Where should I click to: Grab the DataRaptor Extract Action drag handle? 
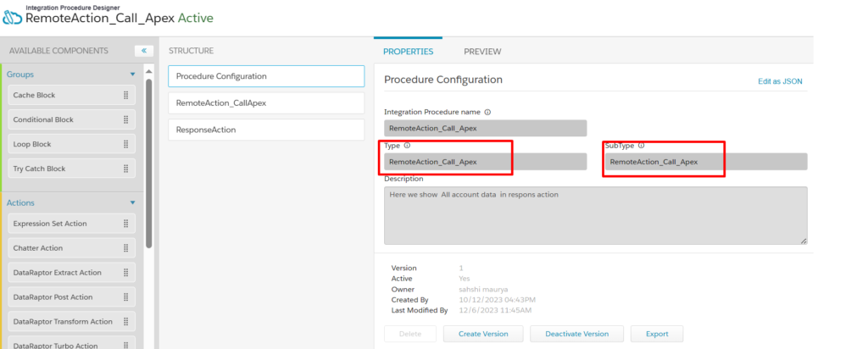click(x=125, y=272)
